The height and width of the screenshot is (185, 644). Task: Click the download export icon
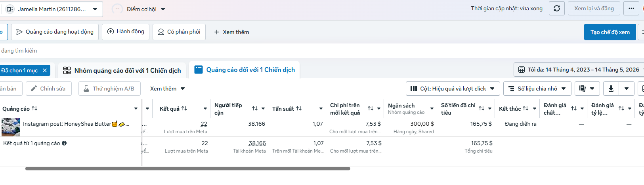pyautogui.click(x=611, y=89)
